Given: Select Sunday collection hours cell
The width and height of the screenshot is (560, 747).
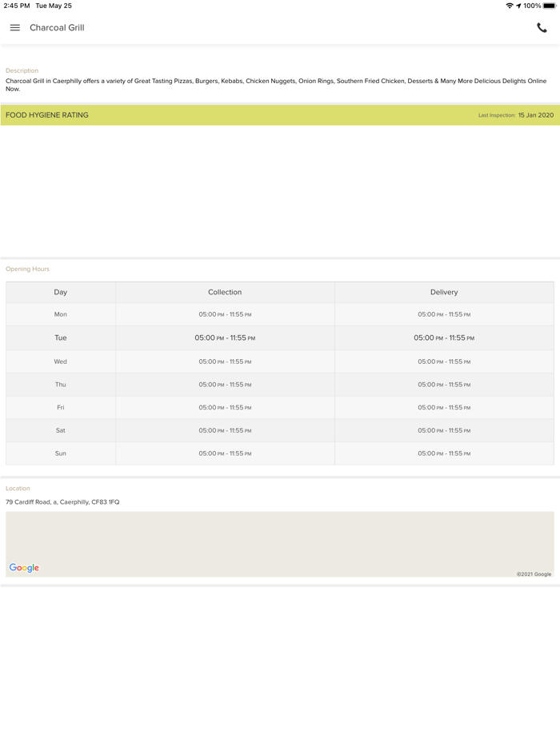Looking at the screenshot, I should point(225,453).
